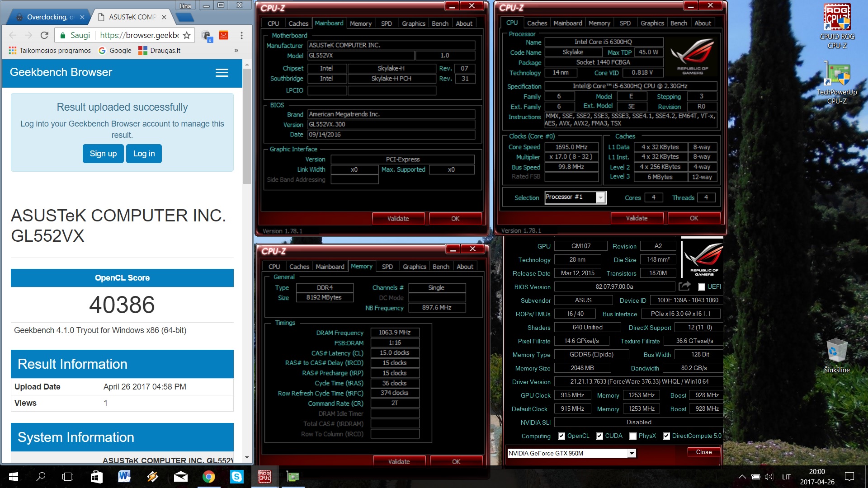Click the ROG CPU-Z taskbar icon

264,476
